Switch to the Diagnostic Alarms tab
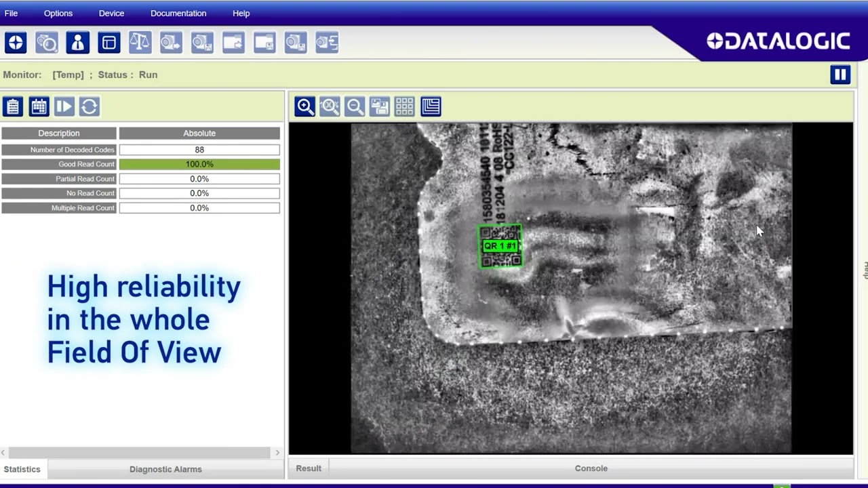Viewport: 868px width, 488px height. click(165, 469)
